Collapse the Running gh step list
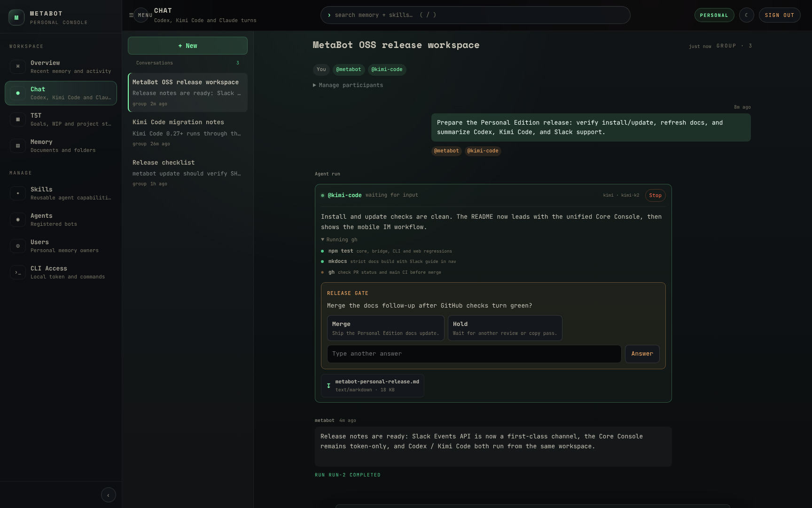The image size is (812, 508). click(x=339, y=239)
